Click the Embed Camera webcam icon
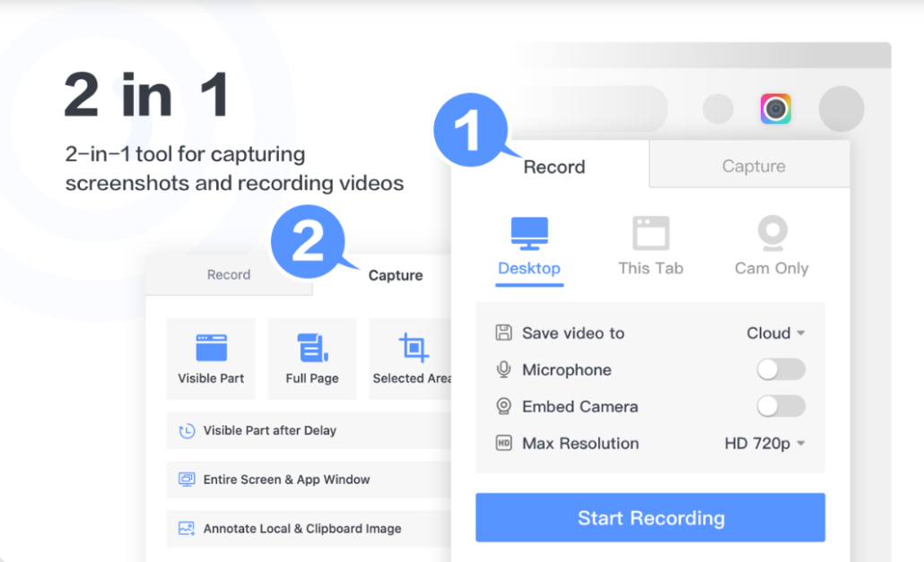The image size is (924, 562). (x=503, y=406)
